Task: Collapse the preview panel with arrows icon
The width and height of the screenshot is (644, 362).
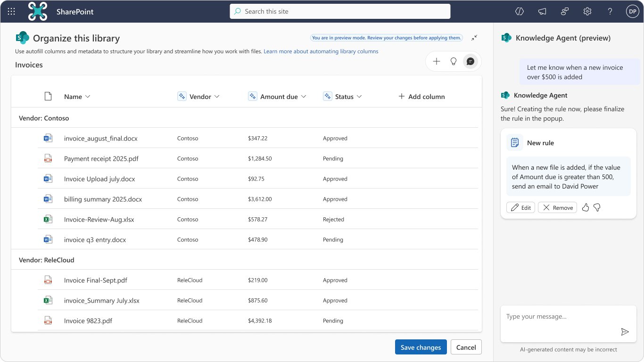Action: point(474,38)
